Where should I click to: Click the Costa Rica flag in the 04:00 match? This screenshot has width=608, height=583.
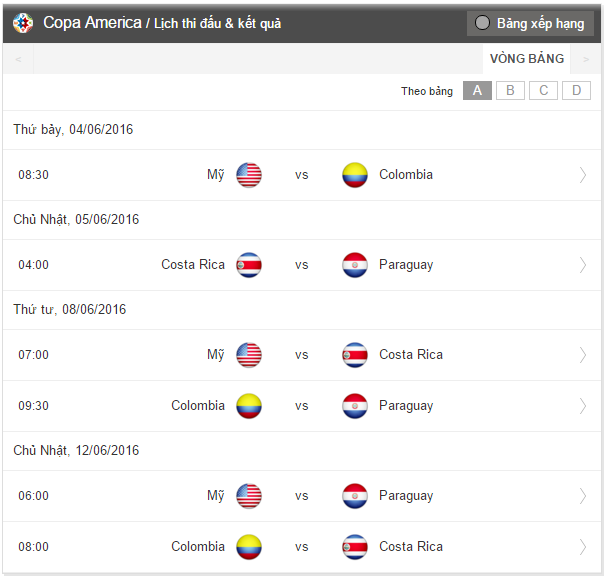click(x=249, y=265)
